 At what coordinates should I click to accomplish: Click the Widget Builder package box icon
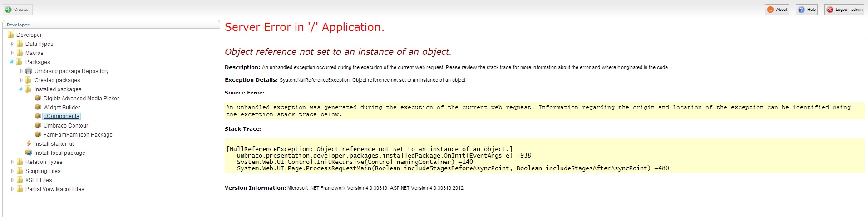point(38,107)
